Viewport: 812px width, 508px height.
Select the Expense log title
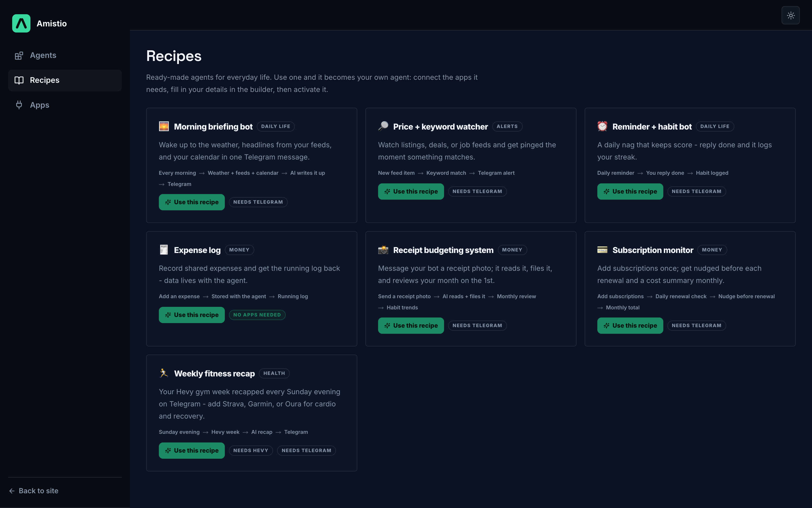197,250
